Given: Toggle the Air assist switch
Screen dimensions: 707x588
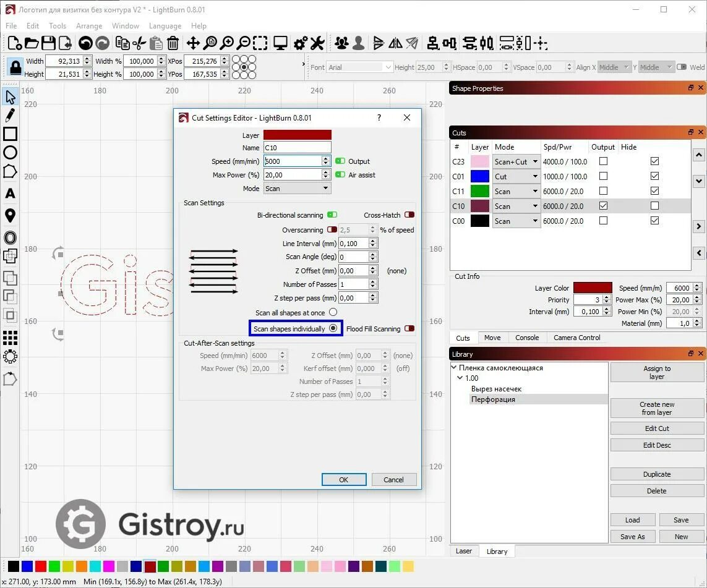Looking at the screenshot, I should (x=340, y=174).
